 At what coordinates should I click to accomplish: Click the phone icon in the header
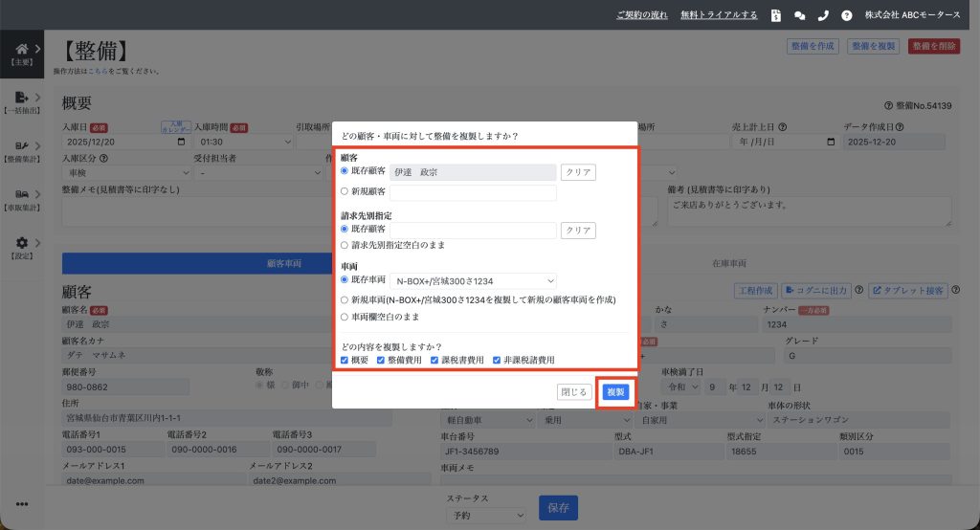tap(823, 15)
